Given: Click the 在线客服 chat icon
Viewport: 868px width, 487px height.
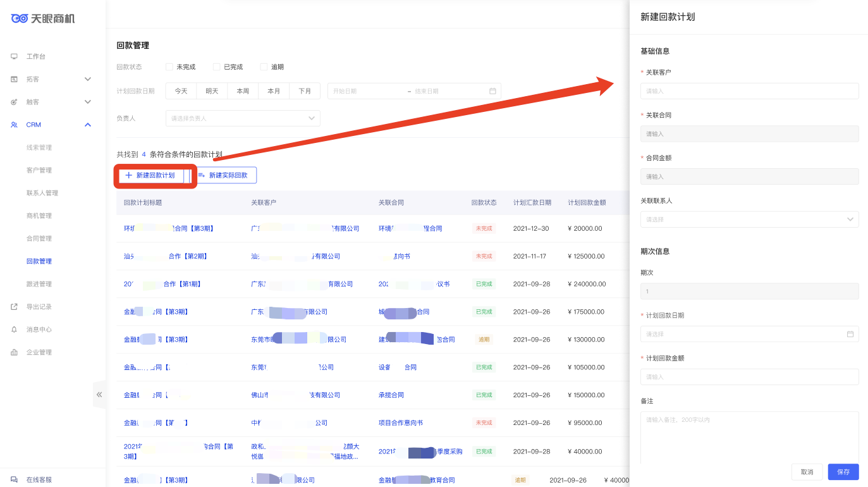Looking at the screenshot, I should pos(14,479).
